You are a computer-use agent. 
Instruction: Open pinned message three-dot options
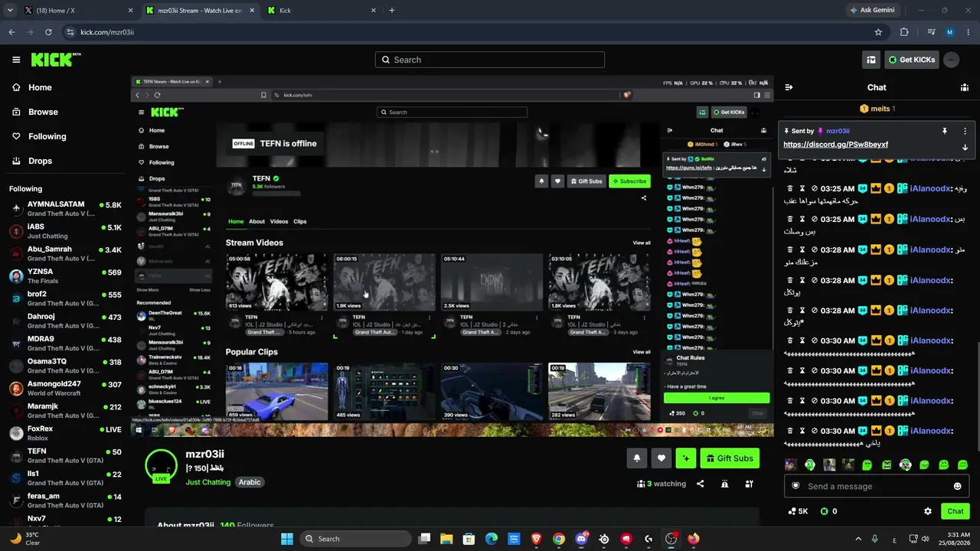point(965,131)
